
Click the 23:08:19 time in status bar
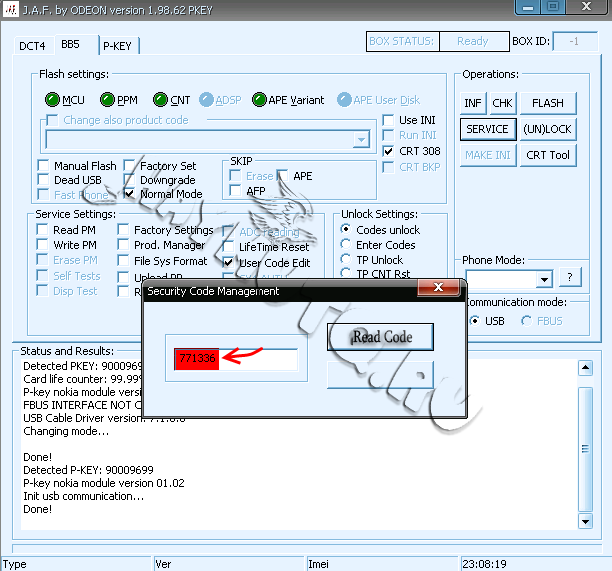tap(484, 564)
